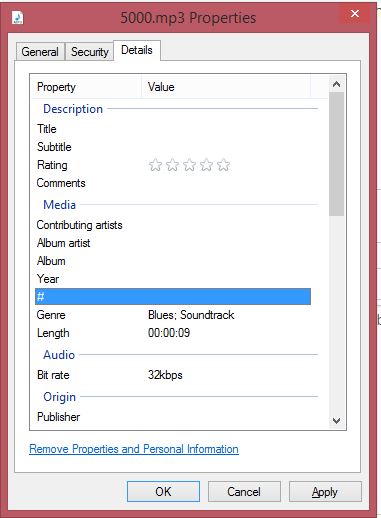Set rating to four stars

[206, 165]
